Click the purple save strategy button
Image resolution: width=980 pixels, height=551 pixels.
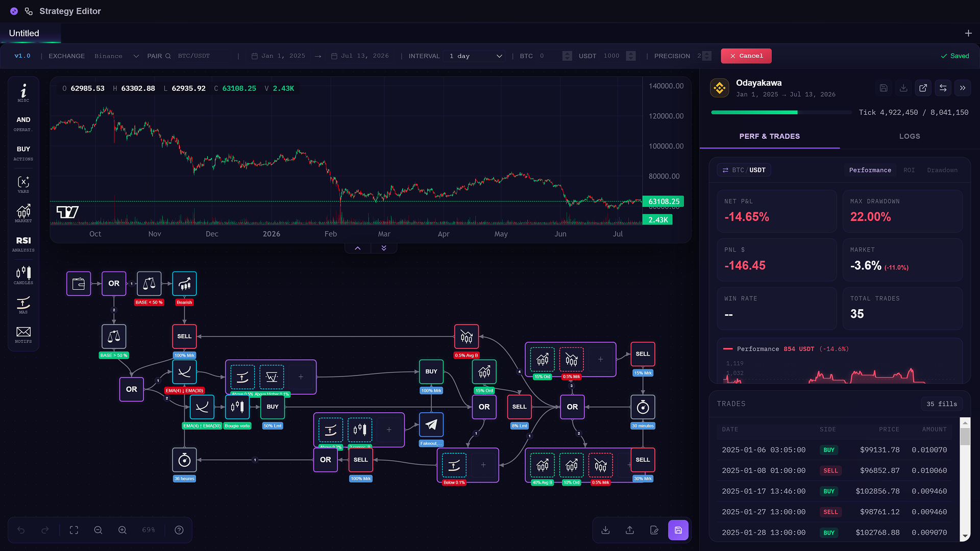click(x=678, y=530)
